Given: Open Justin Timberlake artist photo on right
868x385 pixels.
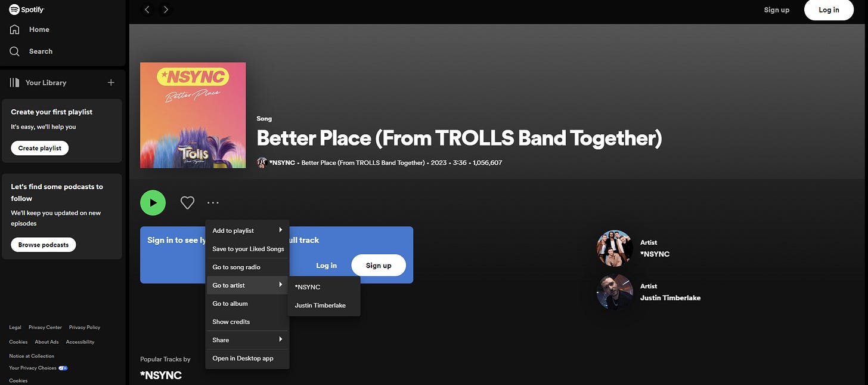Looking at the screenshot, I should coord(615,292).
